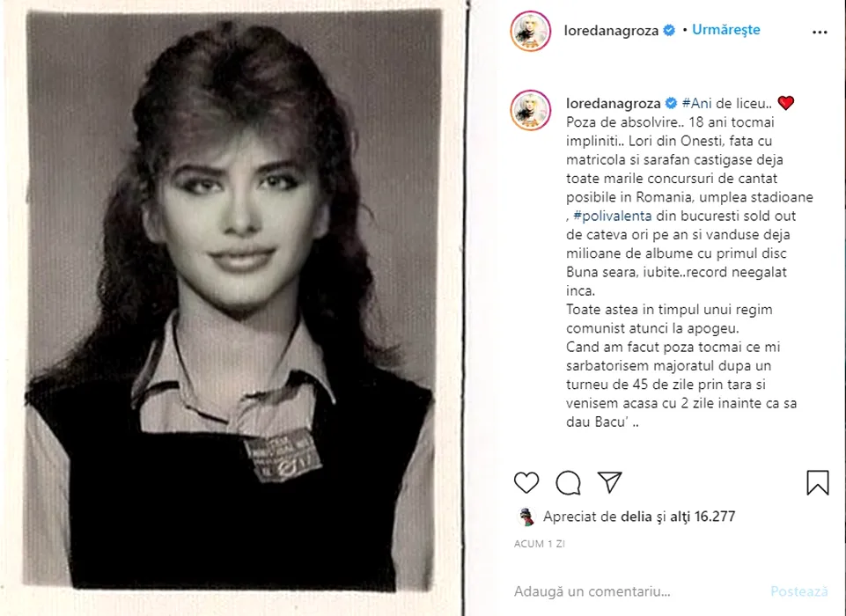View the list of 16.277 other likers
The width and height of the screenshot is (846, 616).
point(702,517)
